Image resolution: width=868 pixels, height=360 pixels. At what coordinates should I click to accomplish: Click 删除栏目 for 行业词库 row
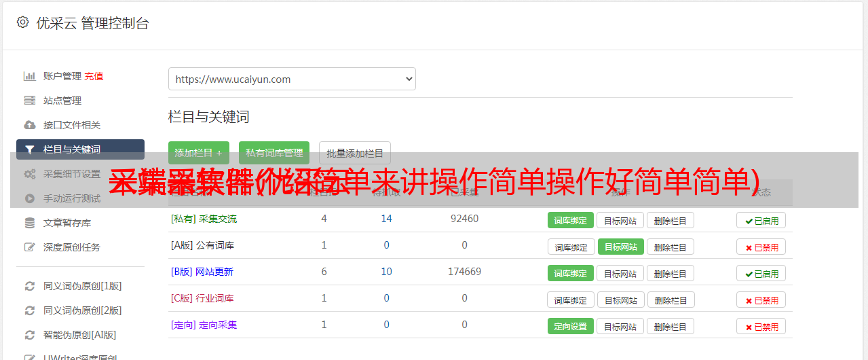(671, 300)
